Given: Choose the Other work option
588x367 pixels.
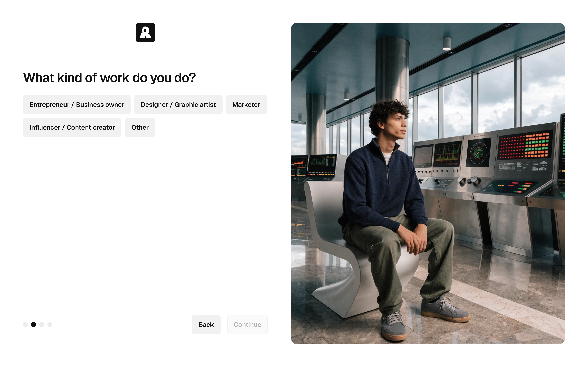Looking at the screenshot, I should click(140, 127).
